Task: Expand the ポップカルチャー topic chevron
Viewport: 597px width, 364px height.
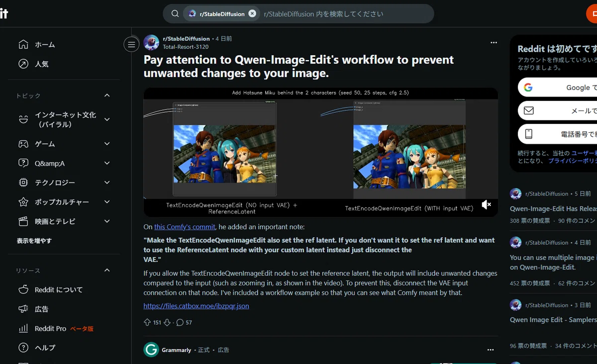Action: (x=107, y=202)
